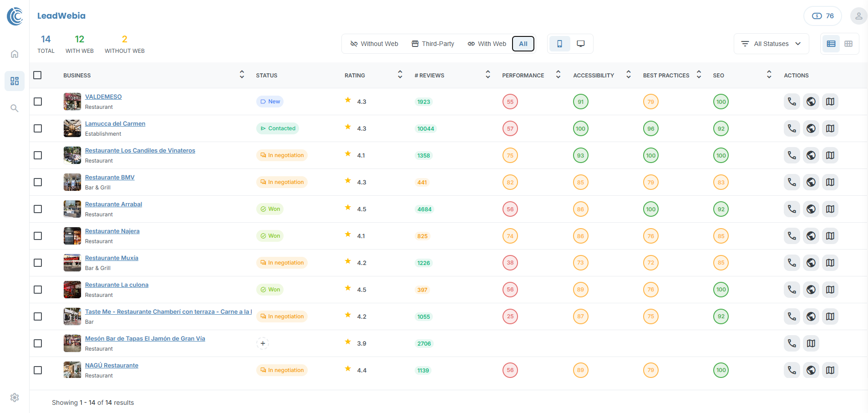Click the 76 credits badge
868x413 pixels.
pos(822,16)
